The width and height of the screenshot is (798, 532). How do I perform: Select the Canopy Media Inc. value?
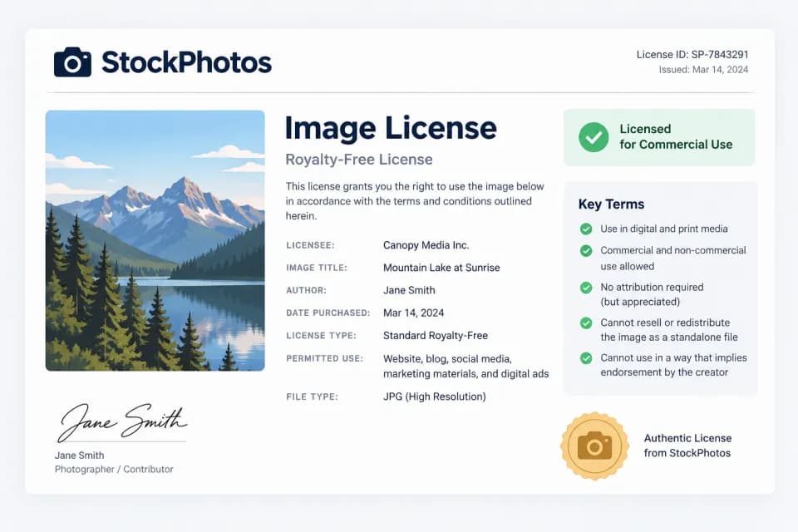pyautogui.click(x=426, y=245)
